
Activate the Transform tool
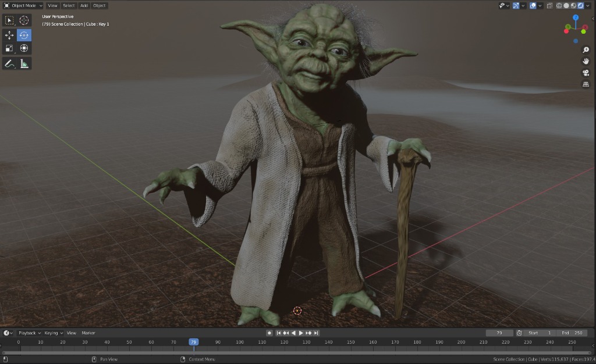pyautogui.click(x=24, y=48)
